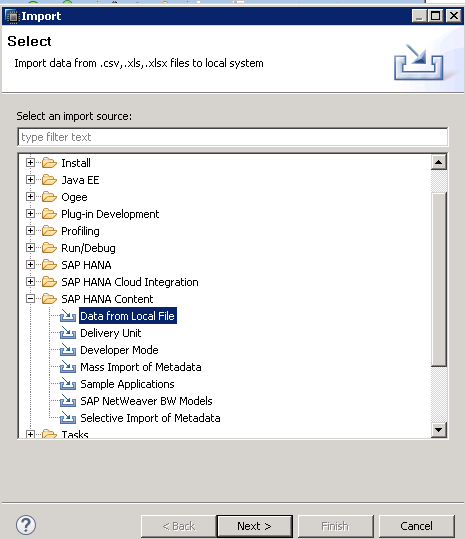Open the help question mark icon
Viewport: 465px width, 539px height.
tap(26, 525)
